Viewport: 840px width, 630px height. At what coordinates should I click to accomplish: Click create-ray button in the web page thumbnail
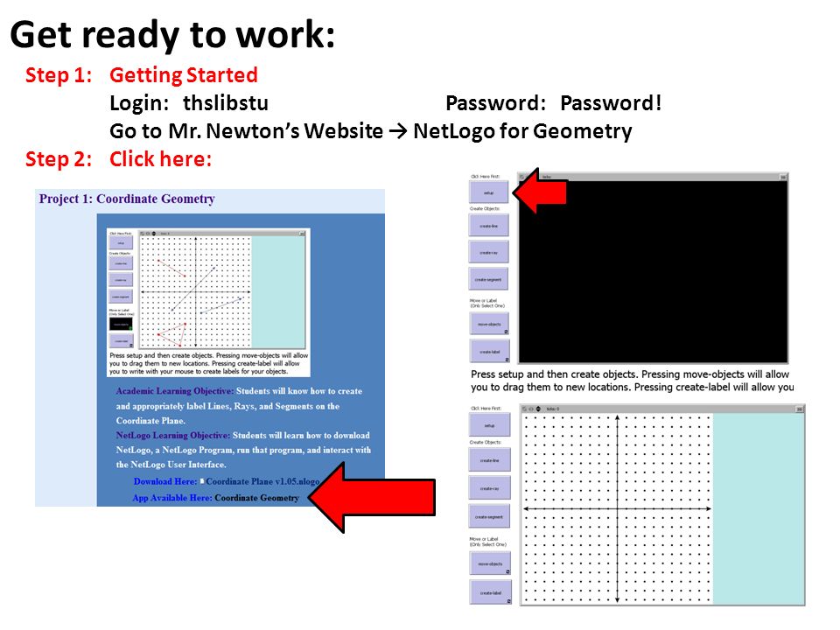click(121, 280)
